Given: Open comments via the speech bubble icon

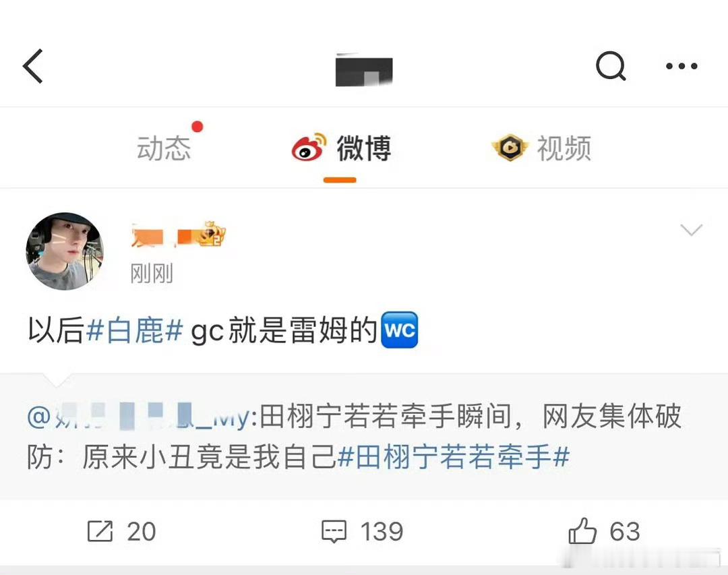Looking at the screenshot, I should click(x=334, y=531).
